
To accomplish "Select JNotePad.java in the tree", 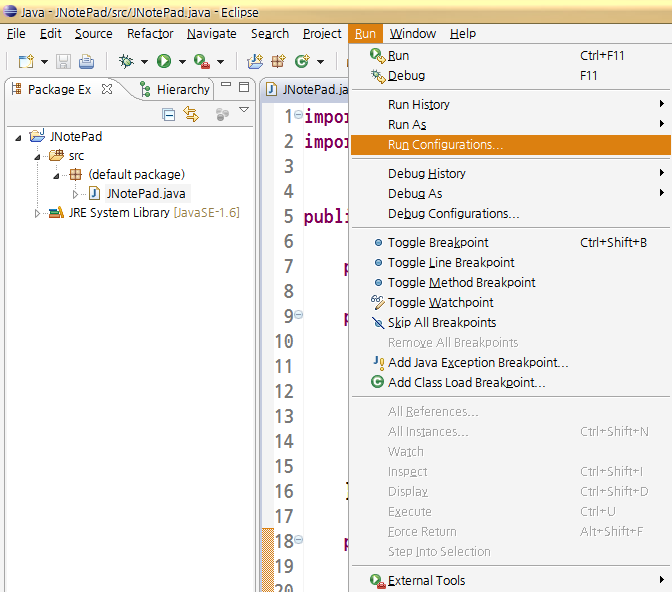I will tap(146, 194).
